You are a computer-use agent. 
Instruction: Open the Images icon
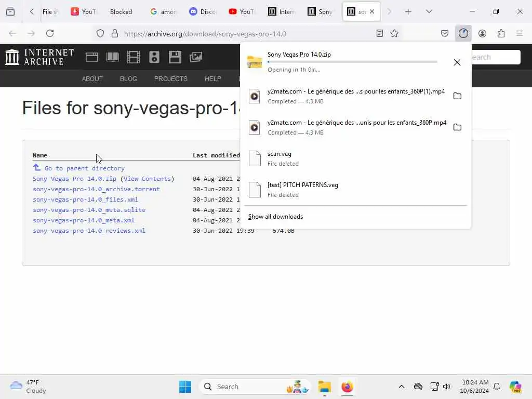click(196, 57)
